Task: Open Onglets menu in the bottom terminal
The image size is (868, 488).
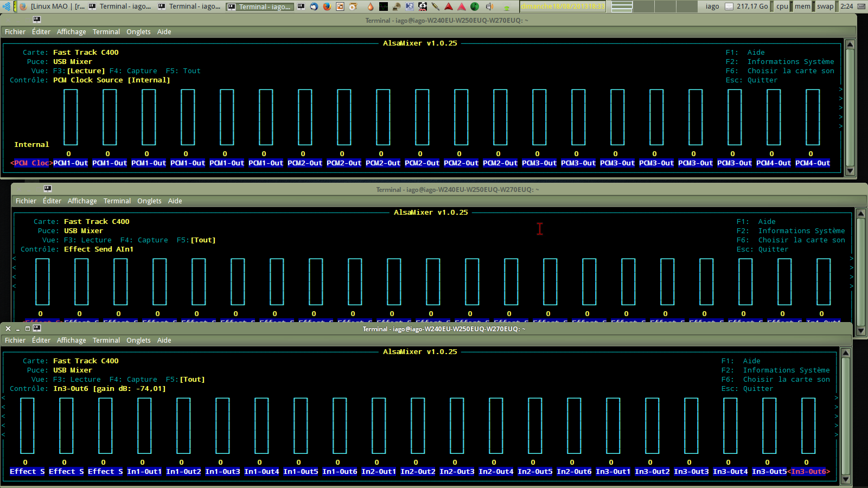Action: (138, 341)
